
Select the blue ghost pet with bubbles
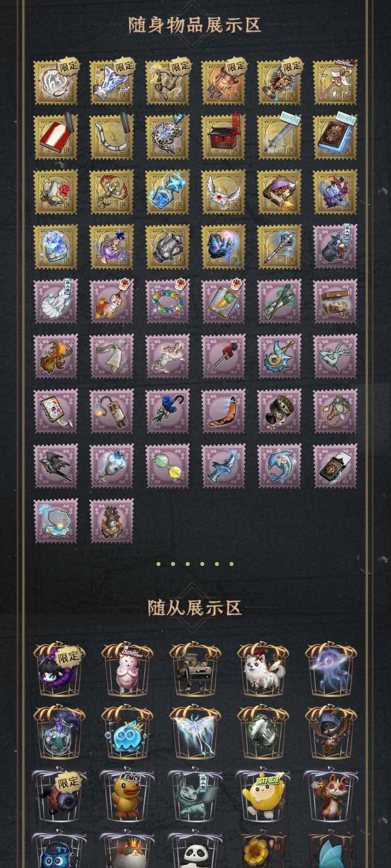point(127,732)
